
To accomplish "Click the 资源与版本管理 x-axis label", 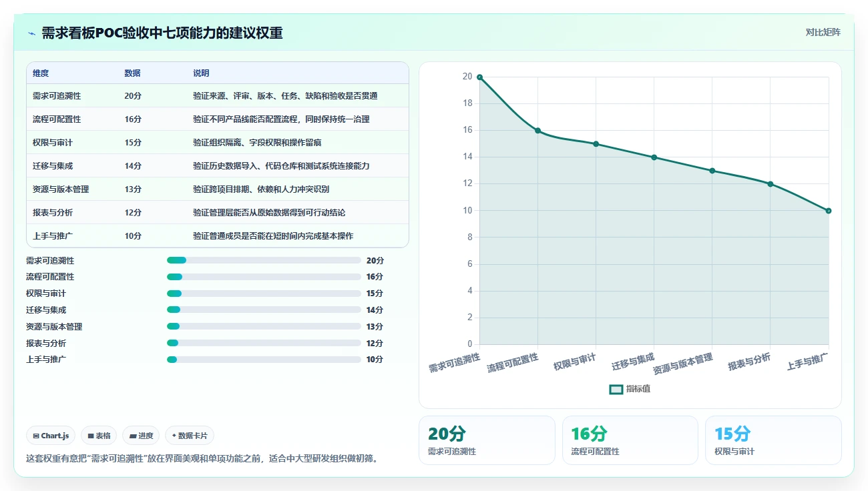I will tap(682, 364).
